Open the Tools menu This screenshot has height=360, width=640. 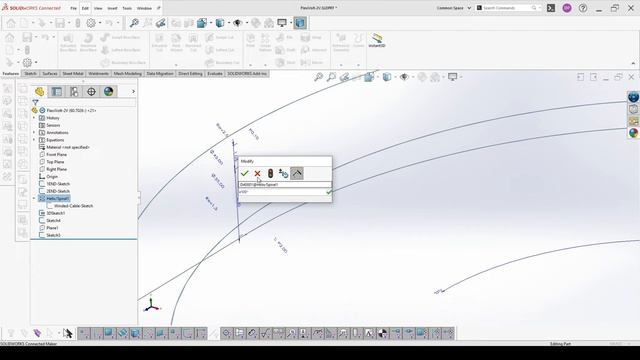(x=127, y=8)
